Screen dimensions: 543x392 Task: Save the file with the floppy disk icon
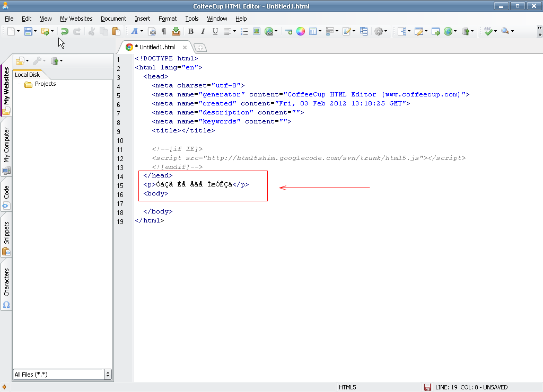28,31
